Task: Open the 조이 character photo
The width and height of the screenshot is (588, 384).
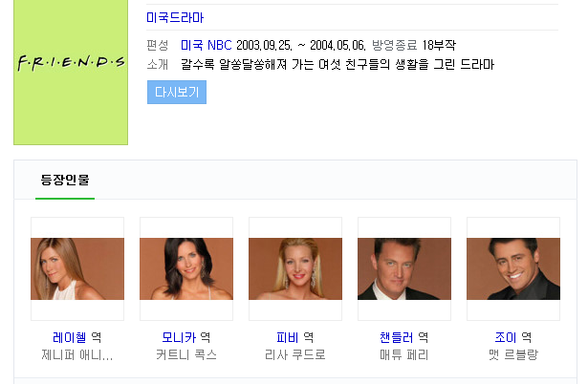Action: (513, 268)
